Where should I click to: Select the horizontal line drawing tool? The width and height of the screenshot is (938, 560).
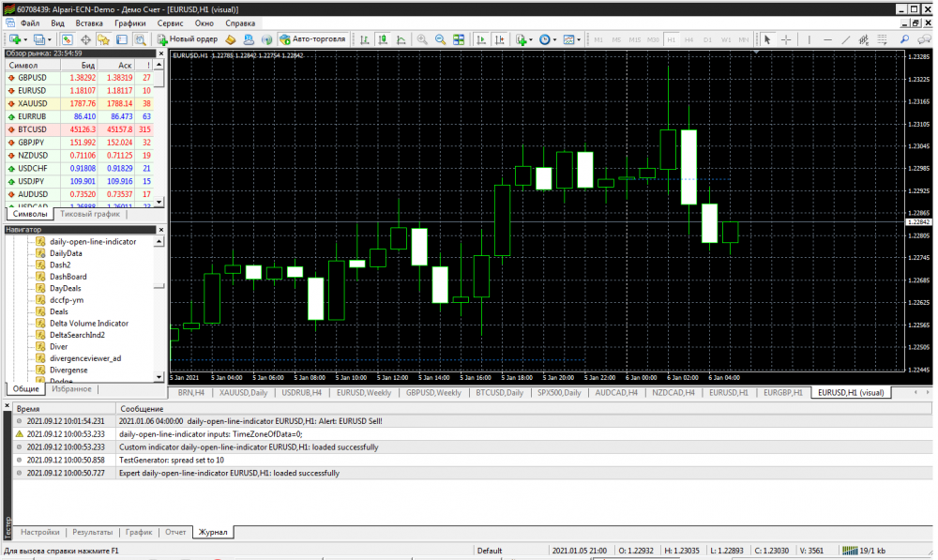(826, 39)
